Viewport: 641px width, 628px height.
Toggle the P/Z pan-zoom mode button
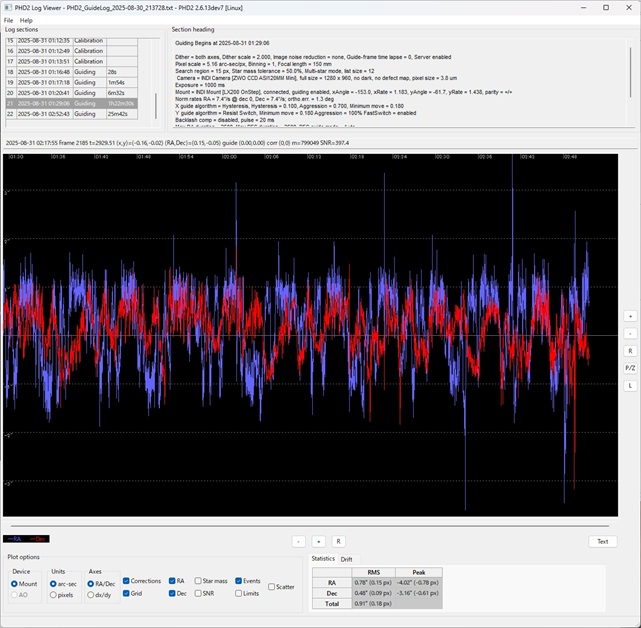pyautogui.click(x=630, y=368)
